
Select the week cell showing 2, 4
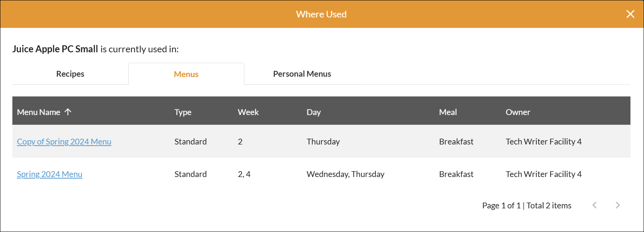pos(244,174)
